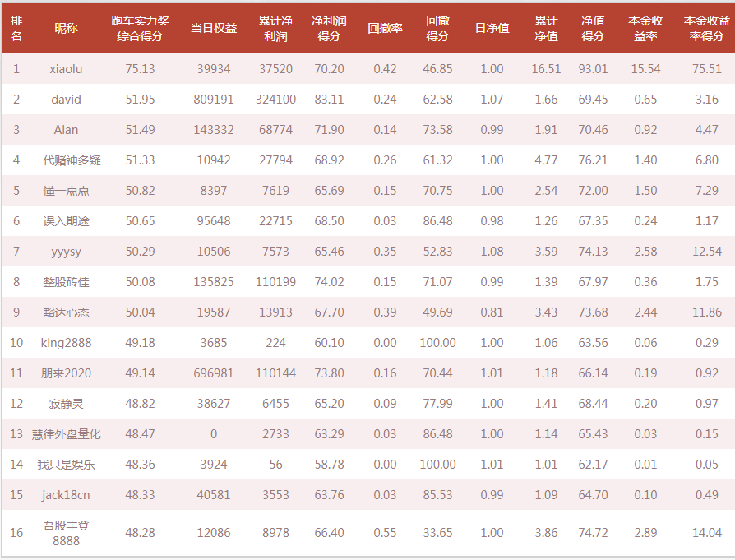Select the 累计净利润 column header
This screenshot has height=560, width=735.
pos(275,29)
